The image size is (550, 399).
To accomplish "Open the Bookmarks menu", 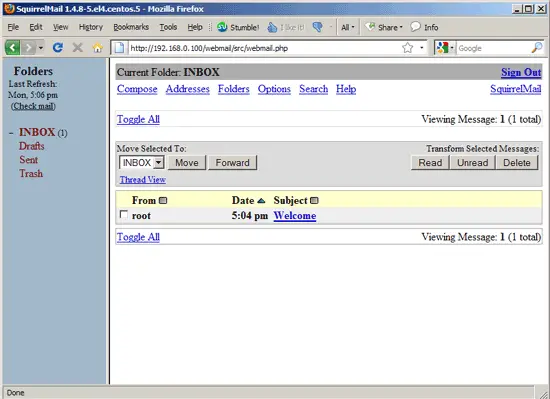I will tap(131, 27).
